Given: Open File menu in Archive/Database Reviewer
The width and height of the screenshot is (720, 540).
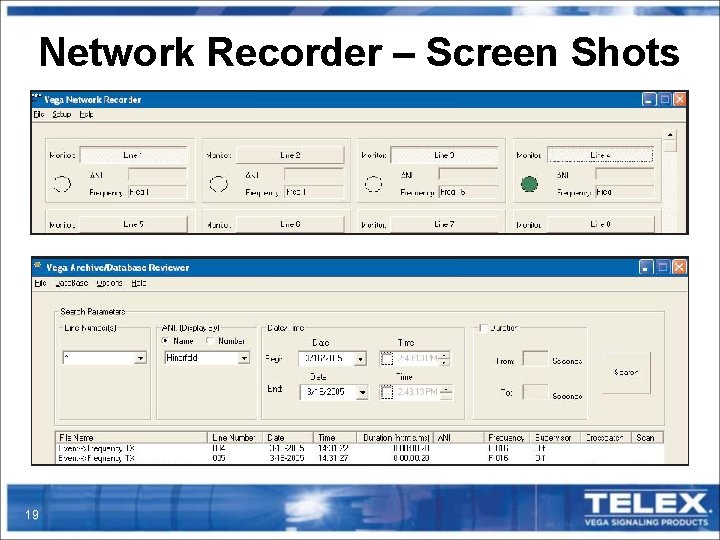Looking at the screenshot, I should (x=40, y=283).
